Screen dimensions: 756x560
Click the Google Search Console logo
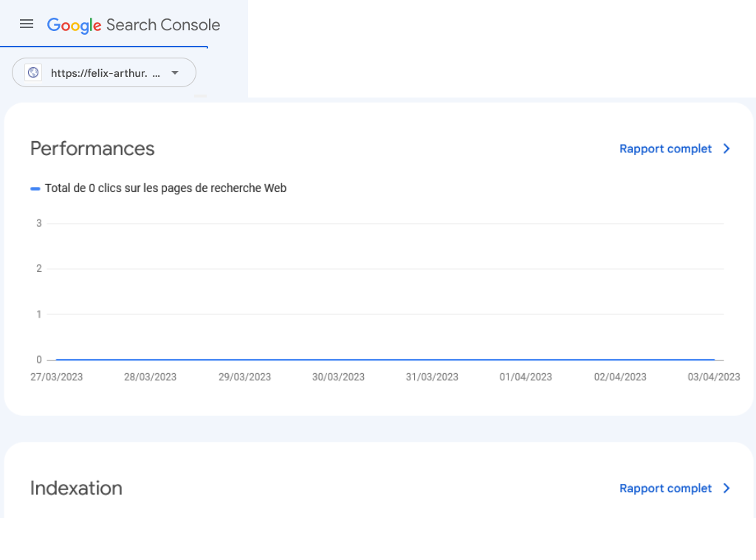click(x=134, y=25)
